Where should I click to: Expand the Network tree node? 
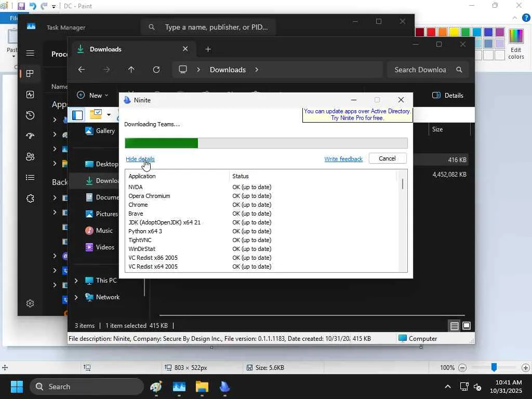76,297
